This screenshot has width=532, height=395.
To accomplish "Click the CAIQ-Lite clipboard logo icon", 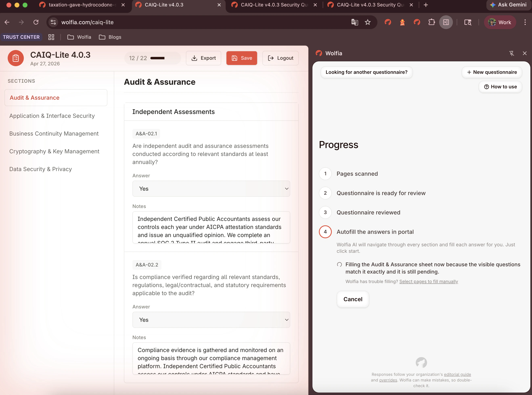I will [x=16, y=58].
